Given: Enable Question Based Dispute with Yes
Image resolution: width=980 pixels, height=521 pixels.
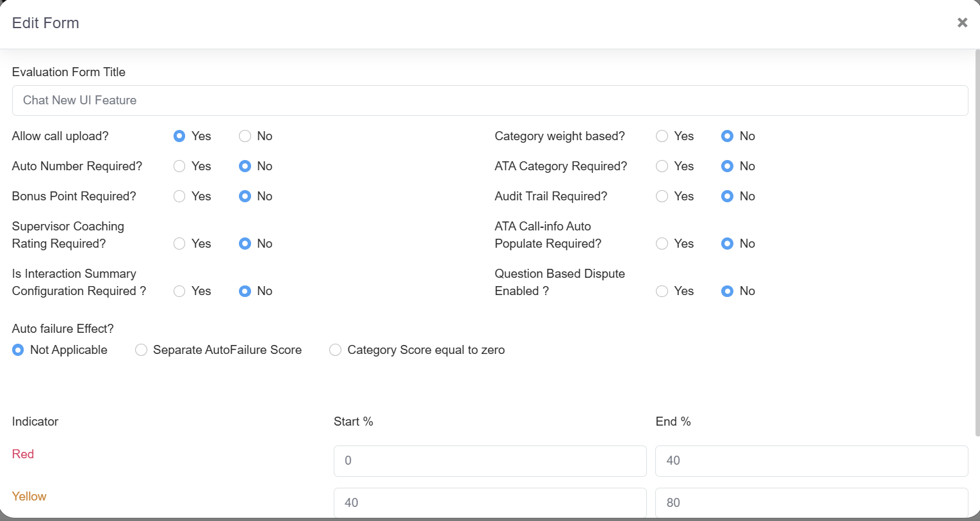Looking at the screenshot, I should [x=662, y=291].
